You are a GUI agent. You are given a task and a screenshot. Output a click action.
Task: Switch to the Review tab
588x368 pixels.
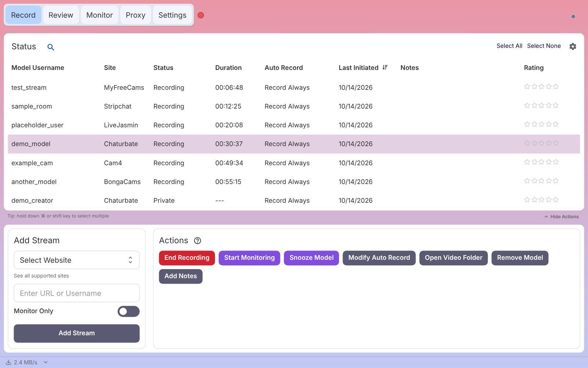61,15
